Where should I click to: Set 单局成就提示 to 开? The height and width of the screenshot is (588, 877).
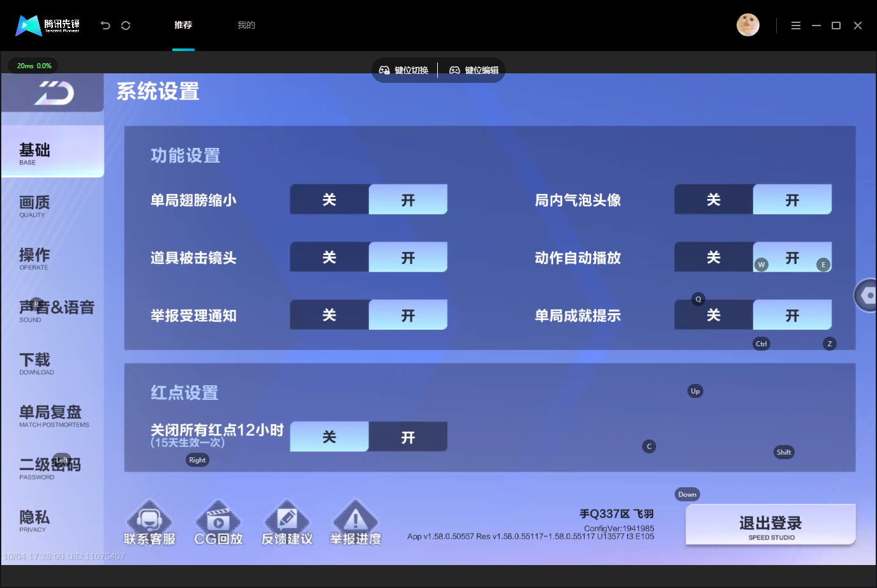click(x=792, y=315)
